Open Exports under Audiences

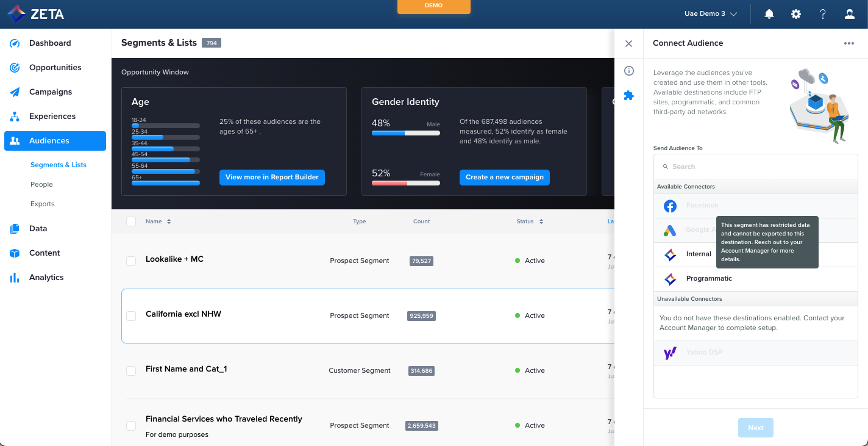[43, 204]
